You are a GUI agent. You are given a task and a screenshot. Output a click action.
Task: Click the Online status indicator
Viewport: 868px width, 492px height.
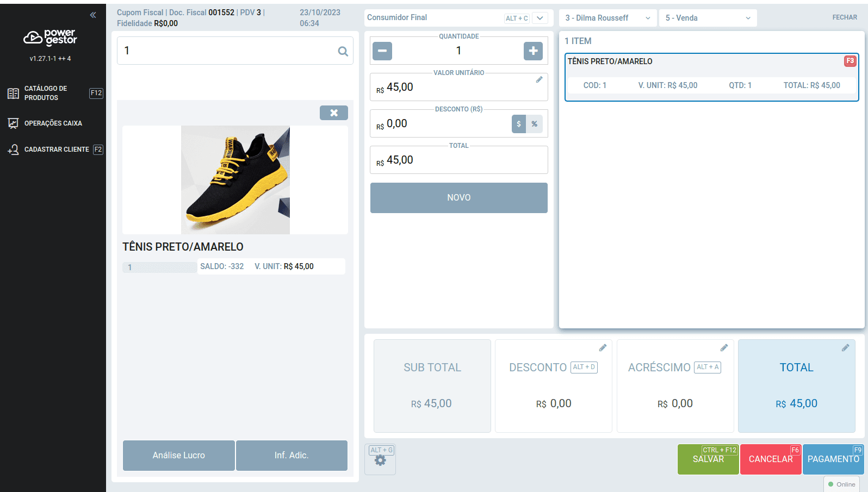842,484
